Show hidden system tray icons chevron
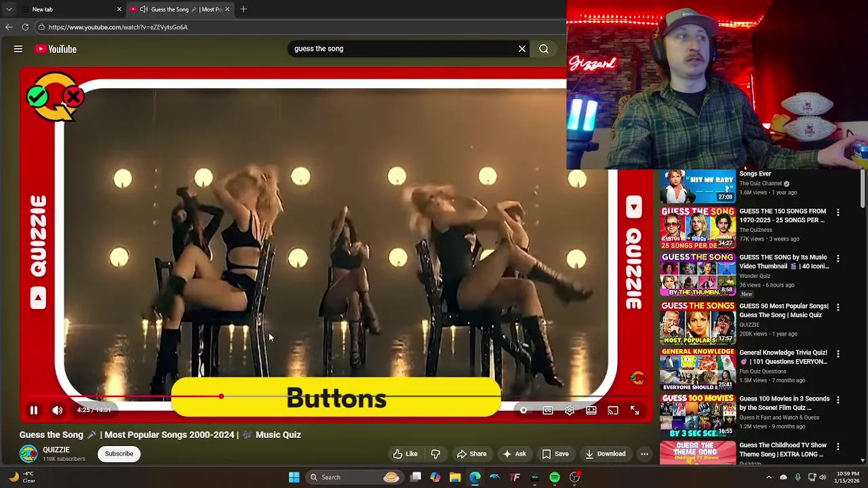The width and height of the screenshot is (868, 488). click(769, 477)
